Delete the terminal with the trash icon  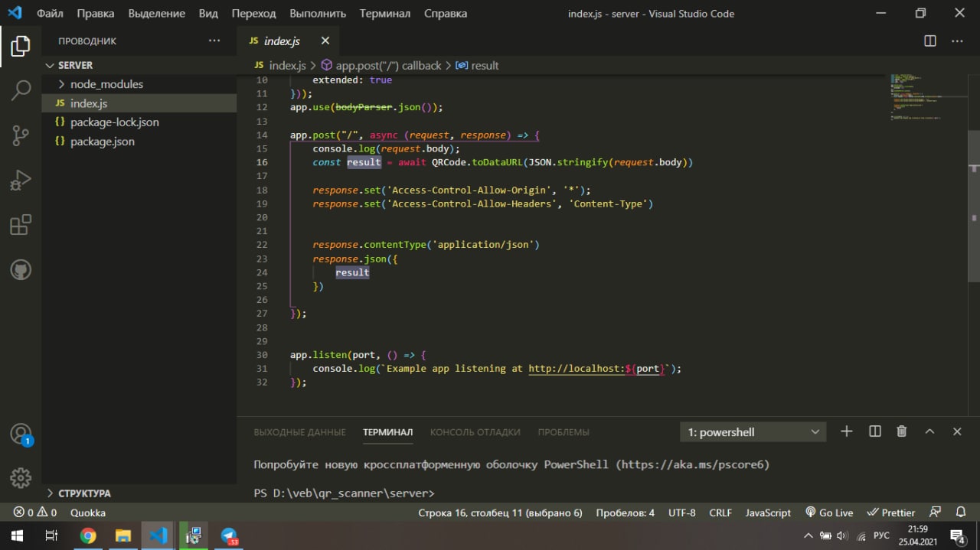(x=902, y=431)
